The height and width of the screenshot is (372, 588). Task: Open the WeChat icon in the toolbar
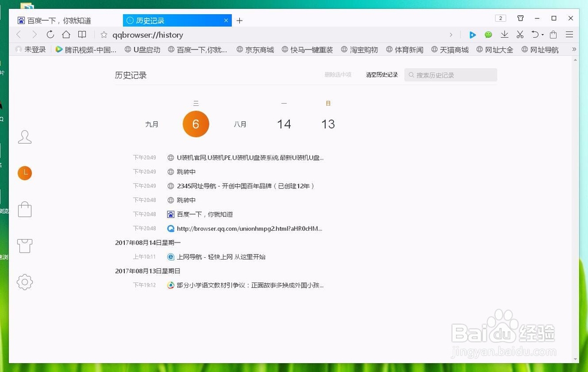pyautogui.click(x=489, y=35)
